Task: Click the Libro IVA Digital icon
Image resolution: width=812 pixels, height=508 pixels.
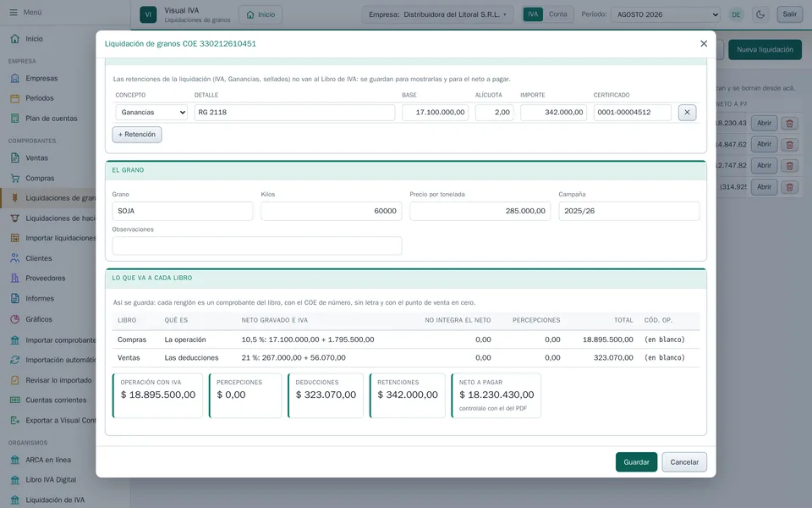Action: [15, 480]
